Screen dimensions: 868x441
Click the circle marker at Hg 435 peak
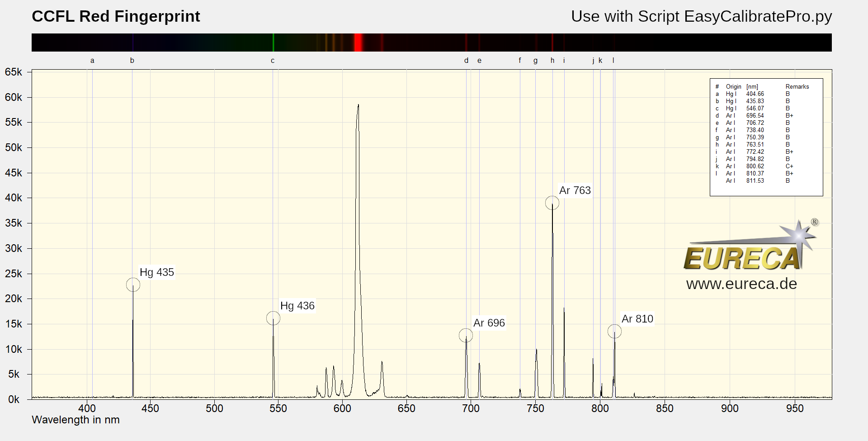tap(133, 285)
